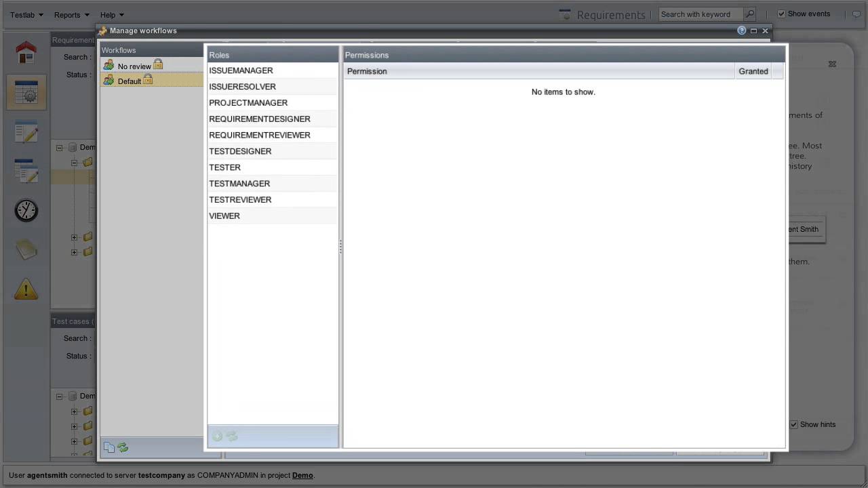Viewport: 868px width, 488px height.
Task: Open the yellow warning triangle sidebar icon
Action: [x=26, y=289]
